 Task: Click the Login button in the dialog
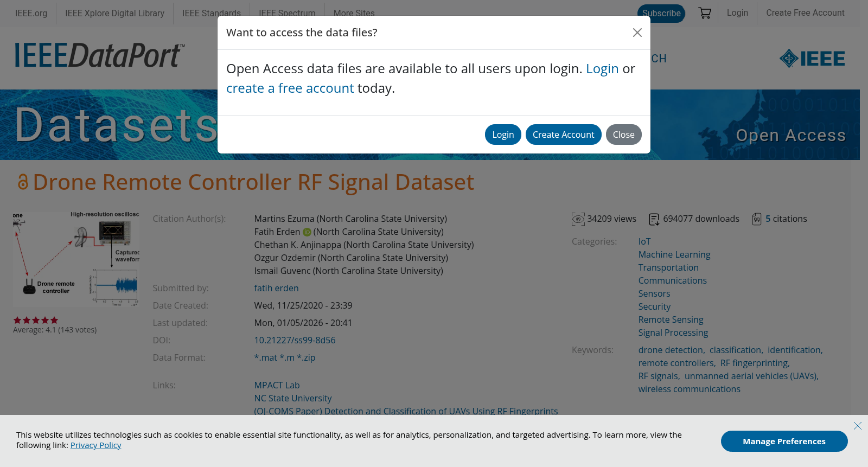pos(503,135)
